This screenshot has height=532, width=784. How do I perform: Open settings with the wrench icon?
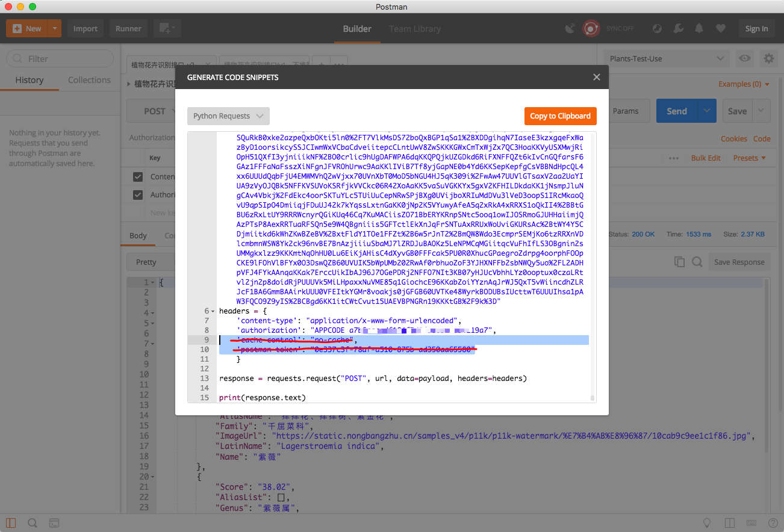click(x=678, y=28)
